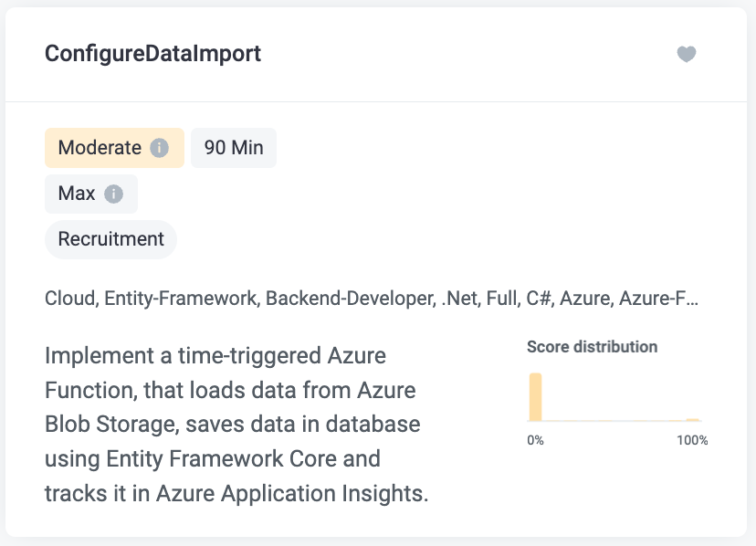Click the heart icon to favorite the task

687,55
